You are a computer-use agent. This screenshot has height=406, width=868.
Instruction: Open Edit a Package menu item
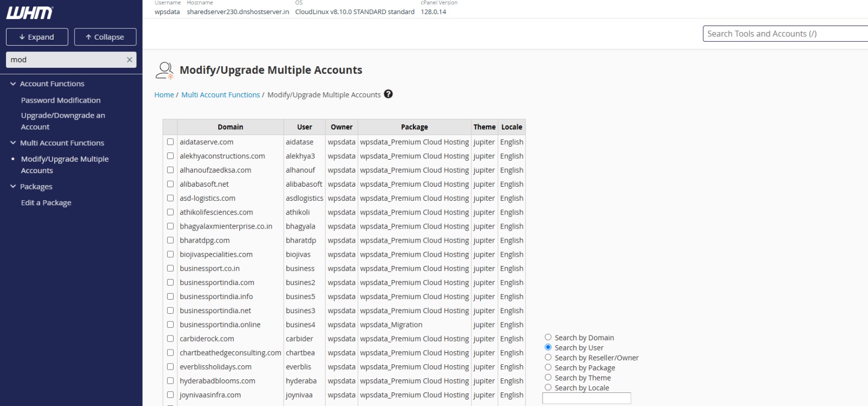coord(46,202)
